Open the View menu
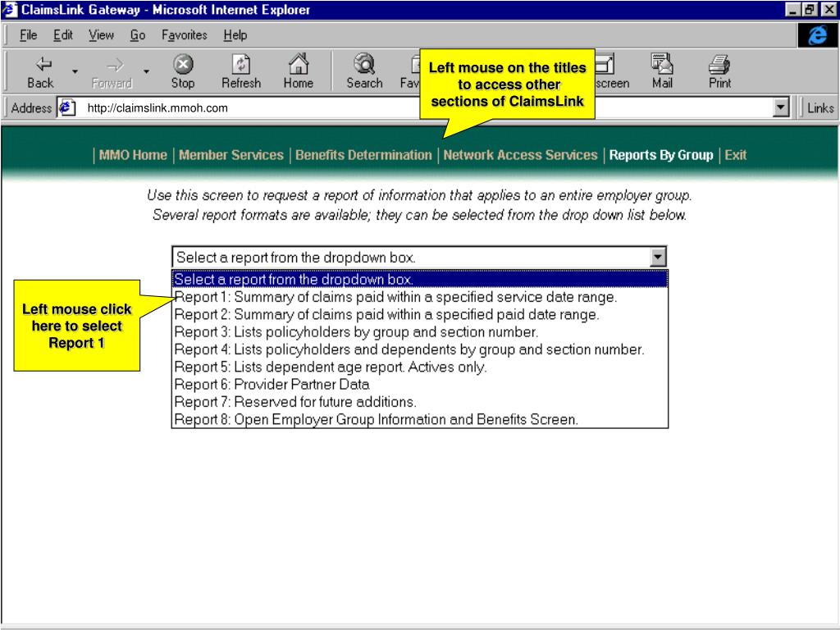The width and height of the screenshot is (840, 630). click(101, 35)
